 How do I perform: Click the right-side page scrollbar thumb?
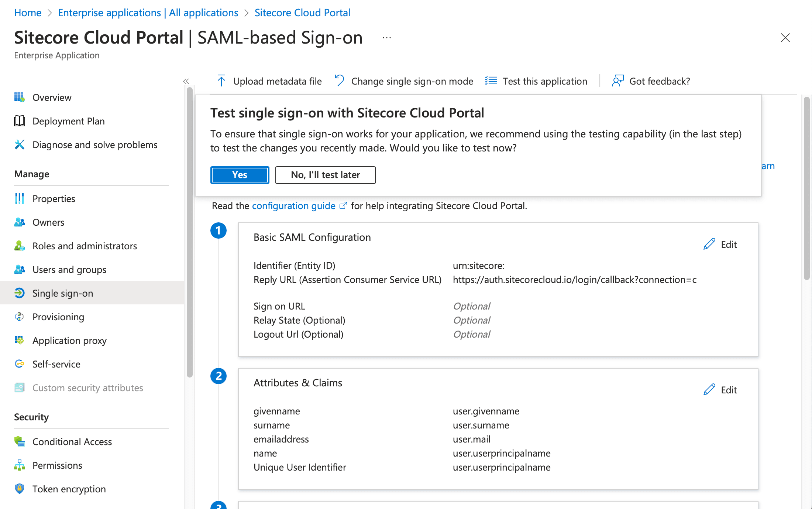[x=807, y=188]
